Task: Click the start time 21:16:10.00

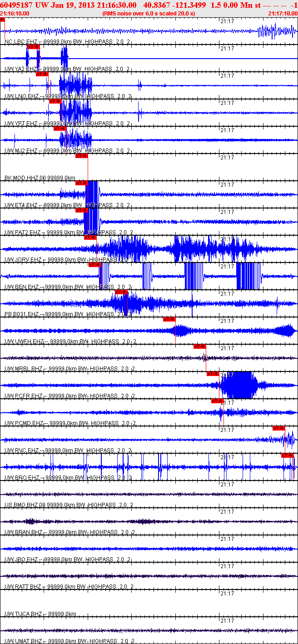Action: (x=15, y=14)
